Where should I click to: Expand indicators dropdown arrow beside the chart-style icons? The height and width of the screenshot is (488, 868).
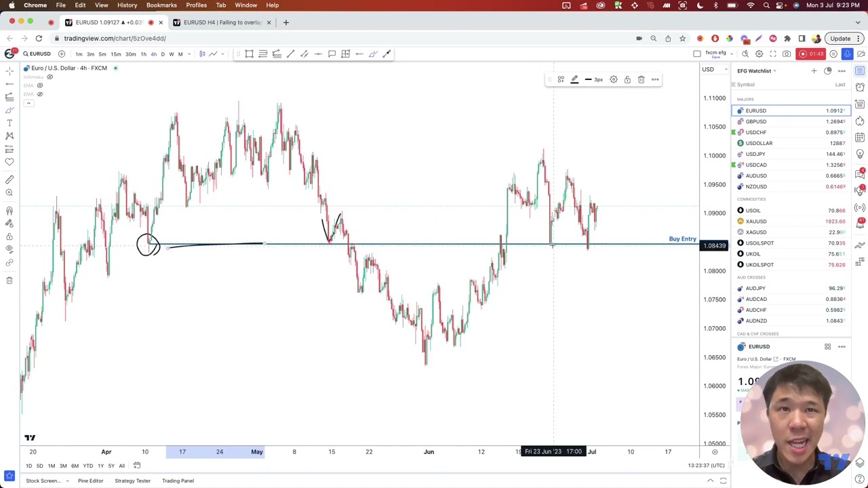click(222, 54)
